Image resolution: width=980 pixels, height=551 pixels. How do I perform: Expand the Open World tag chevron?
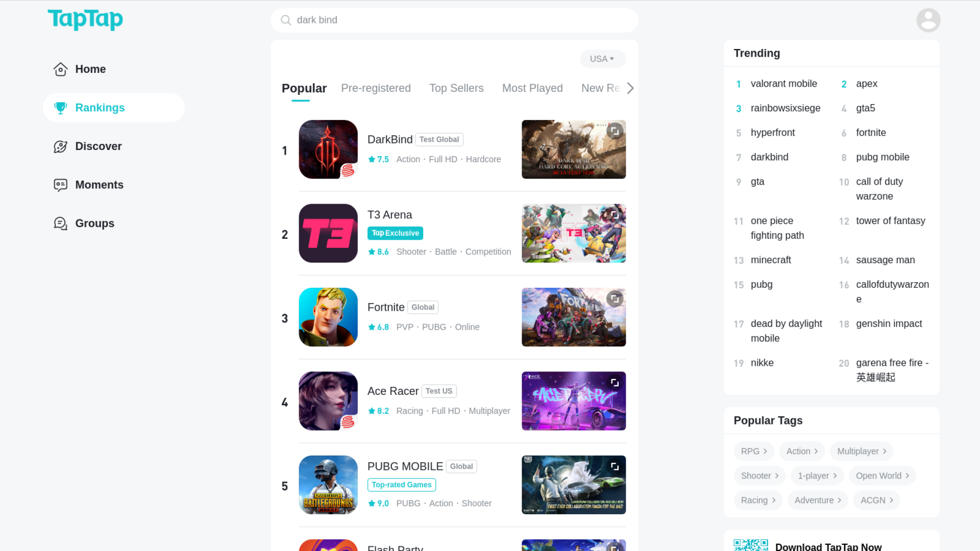(907, 475)
